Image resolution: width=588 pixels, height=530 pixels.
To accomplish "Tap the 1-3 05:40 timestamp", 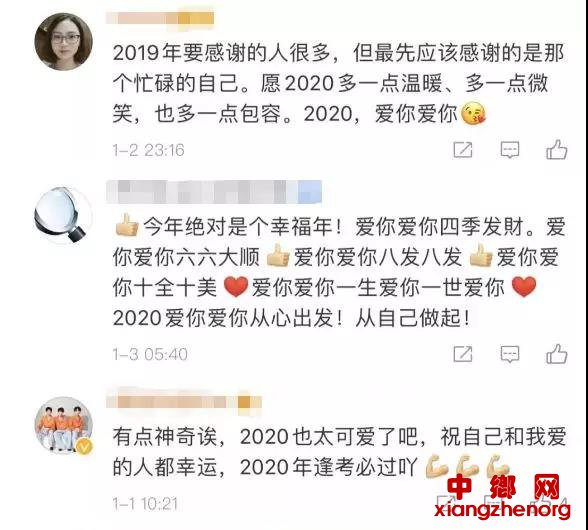I will tap(150, 354).
